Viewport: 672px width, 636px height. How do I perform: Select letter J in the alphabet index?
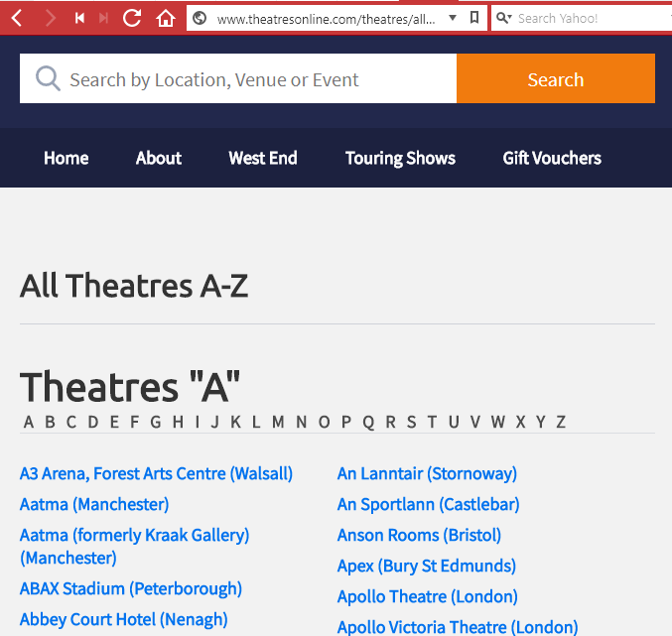(215, 422)
